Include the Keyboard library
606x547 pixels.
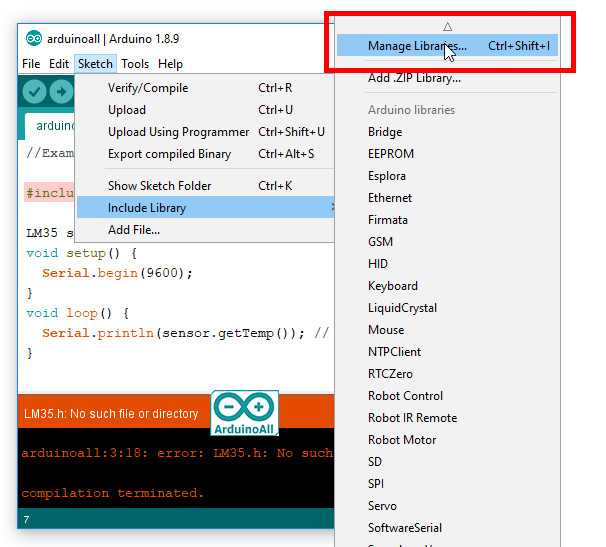(x=448, y=286)
